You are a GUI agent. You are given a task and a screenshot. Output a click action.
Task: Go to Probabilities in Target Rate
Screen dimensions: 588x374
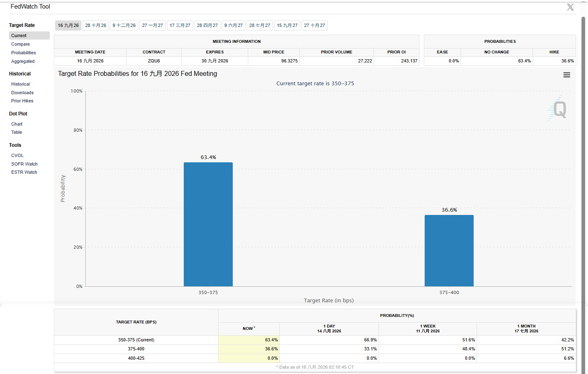(x=24, y=53)
